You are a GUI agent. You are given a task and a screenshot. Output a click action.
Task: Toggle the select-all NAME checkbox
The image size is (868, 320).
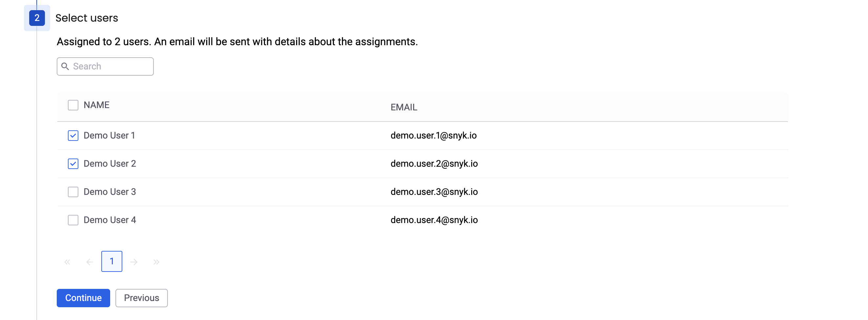point(73,105)
